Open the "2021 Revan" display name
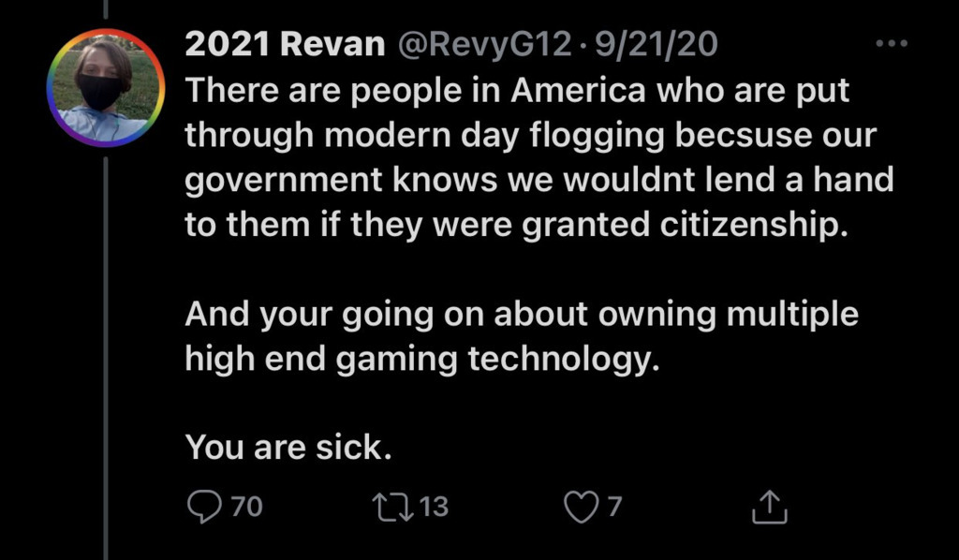Screen dimensions: 959x560 point(285,45)
